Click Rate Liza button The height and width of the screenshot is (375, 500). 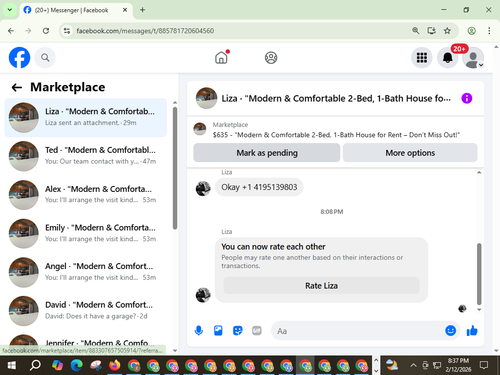pos(321,286)
